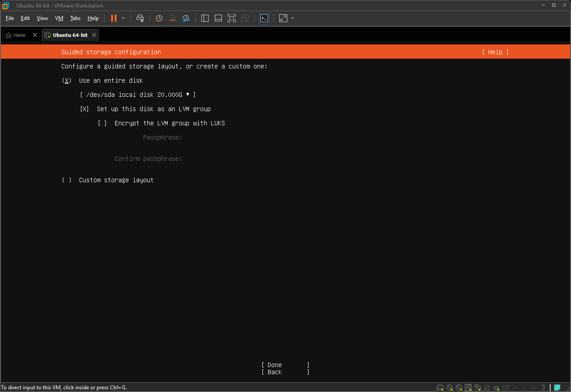Take a snapshot of this VM

click(159, 18)
